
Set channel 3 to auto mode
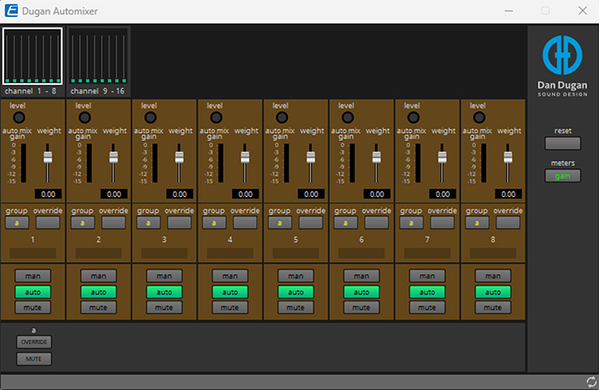point(165,292)
